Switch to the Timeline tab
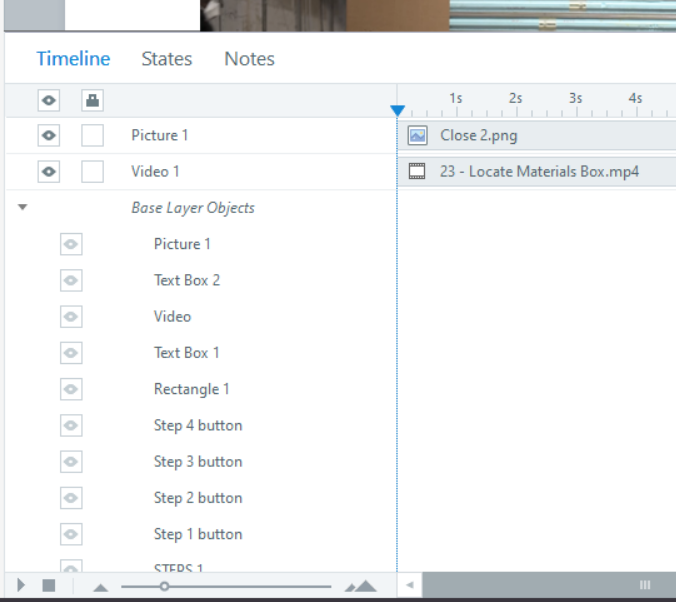Viewport: 676px width, 602px height. [73, 59]
